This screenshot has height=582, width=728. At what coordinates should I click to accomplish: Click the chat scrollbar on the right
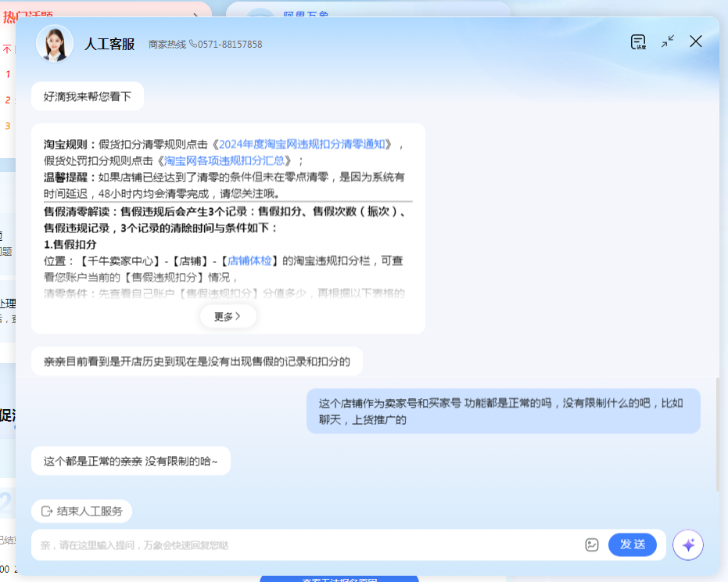point(717,434)
